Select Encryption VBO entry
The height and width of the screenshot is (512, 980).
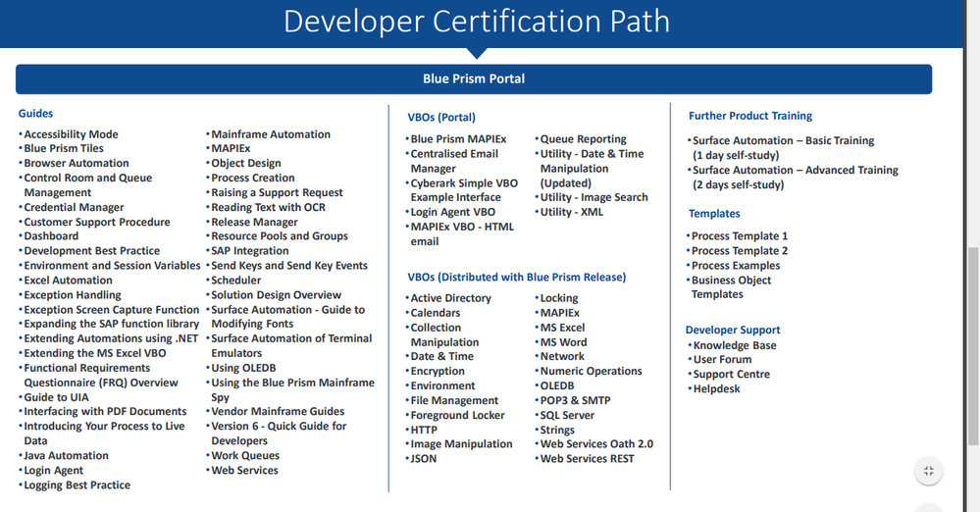pos(438,371)
